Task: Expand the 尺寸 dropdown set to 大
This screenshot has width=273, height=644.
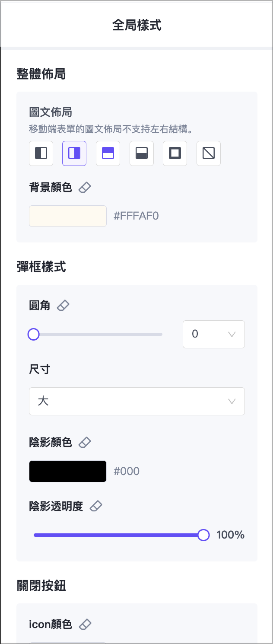Action: [137, 401]
